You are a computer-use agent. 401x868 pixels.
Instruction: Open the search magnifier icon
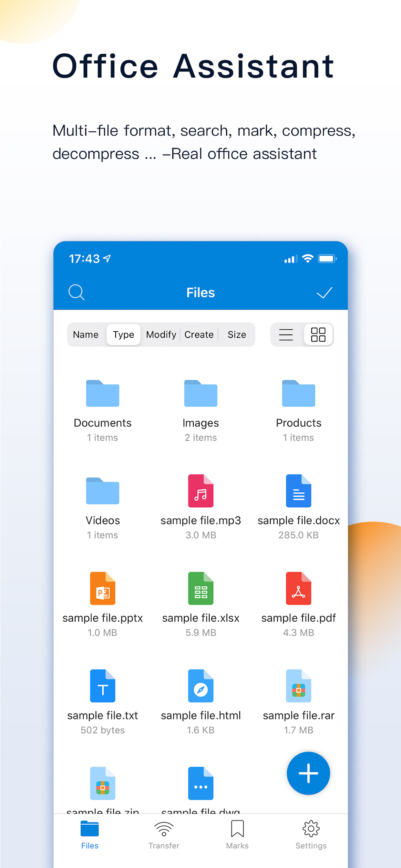77,292
